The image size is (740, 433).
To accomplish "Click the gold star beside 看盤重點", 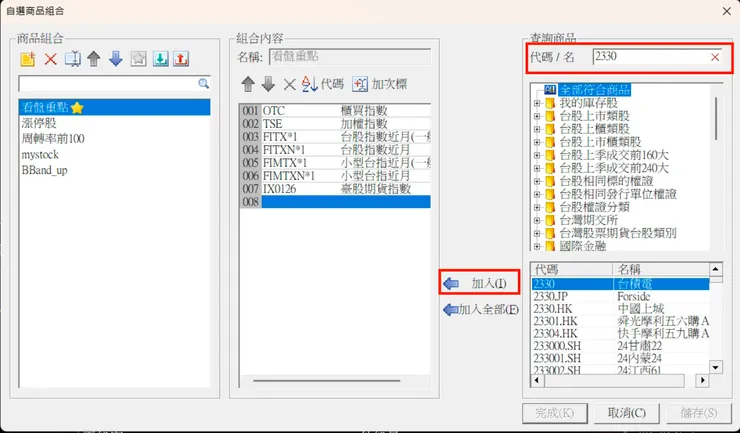I will pos(77,108).
